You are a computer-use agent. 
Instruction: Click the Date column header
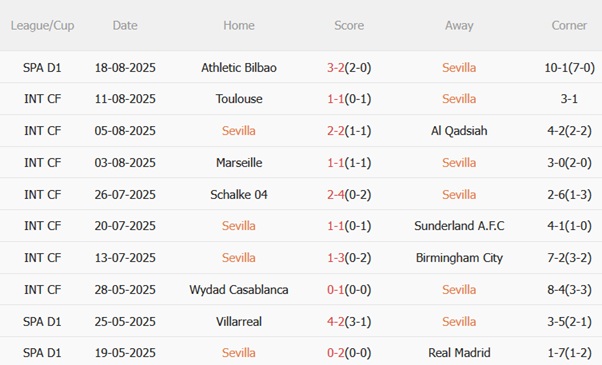125,25
